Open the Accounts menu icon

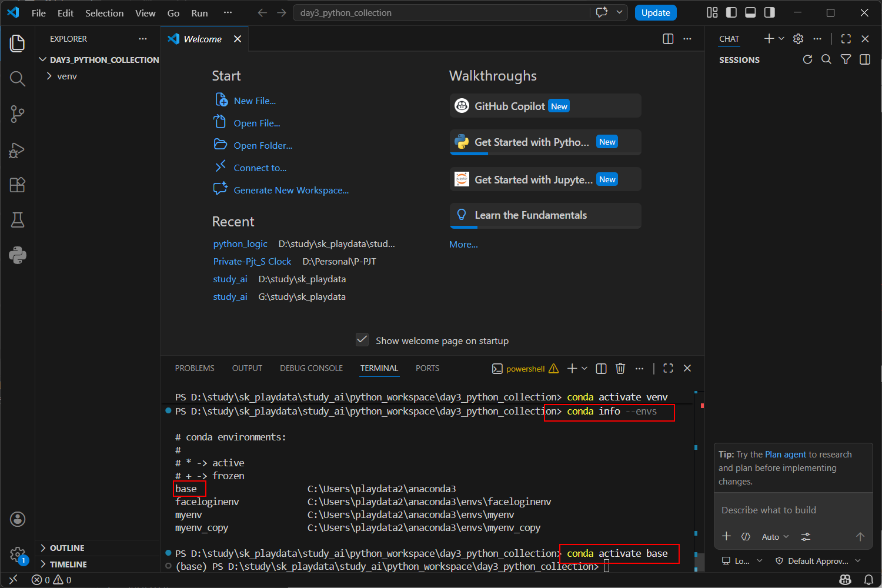(x=18, y=519)
